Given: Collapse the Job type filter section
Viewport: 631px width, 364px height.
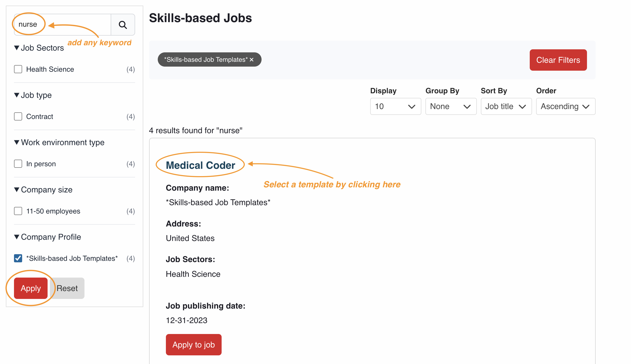Looking at the screenshot, I should [x=17, y=95].
